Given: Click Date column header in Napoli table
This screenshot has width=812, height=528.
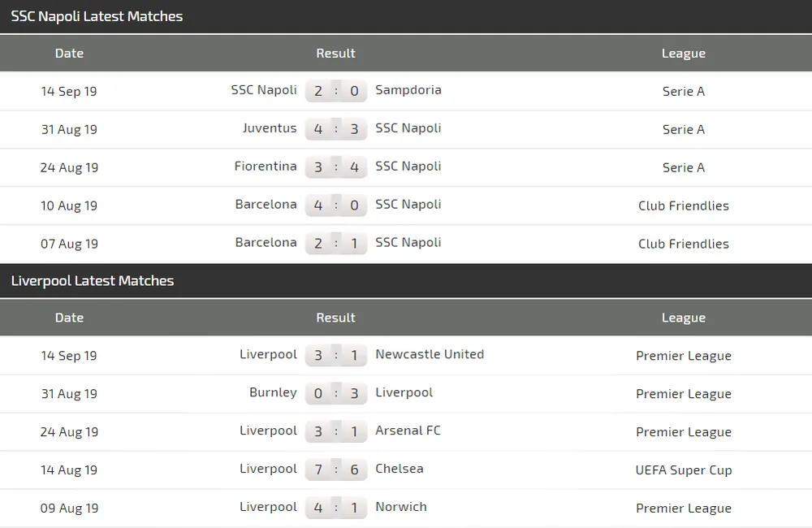Looking at the screenshot, I should coord(69,54).
